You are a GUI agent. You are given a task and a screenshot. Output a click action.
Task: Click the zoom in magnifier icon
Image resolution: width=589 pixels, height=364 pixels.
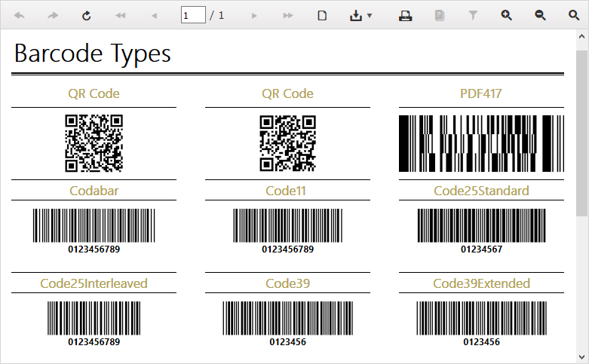click(506, 15)
